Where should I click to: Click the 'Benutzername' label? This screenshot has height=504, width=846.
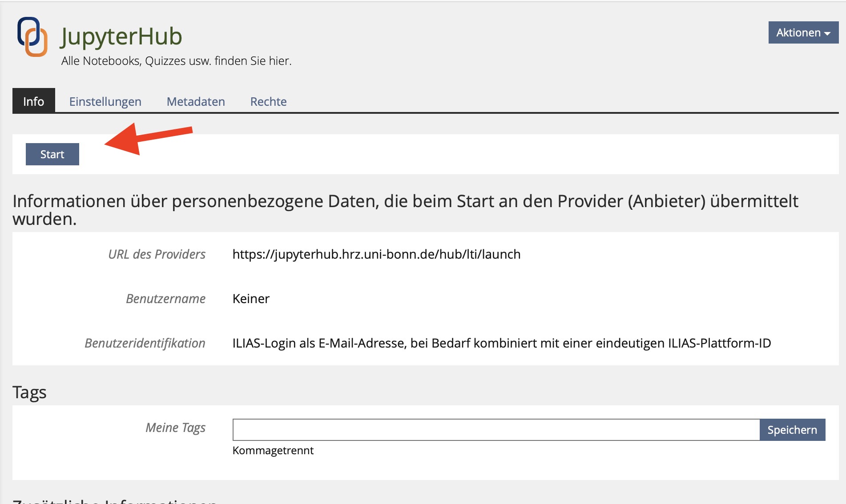click(165, 299)
